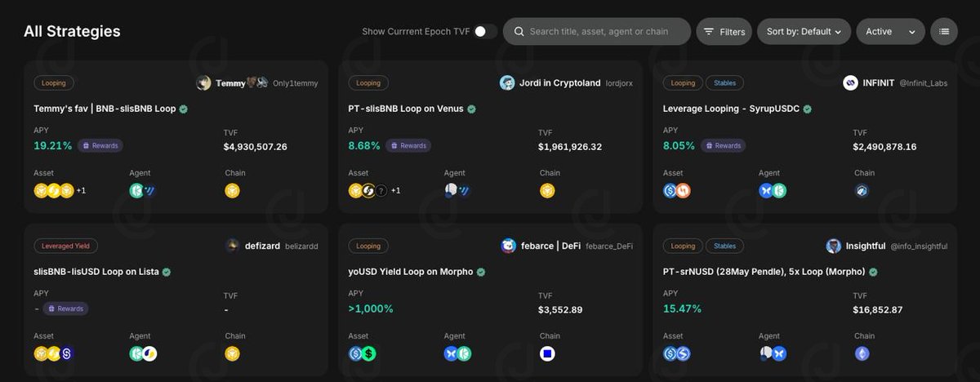Click Rewards badge on Lista loop card
Image resolution: width=980 pixels, height=382 pixels.
click(65, 309)
